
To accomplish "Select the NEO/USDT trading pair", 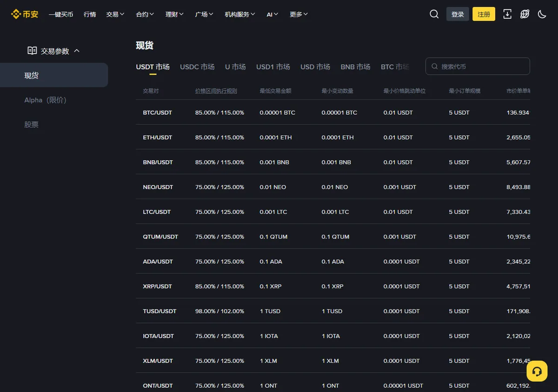I will tap(158, 187).
